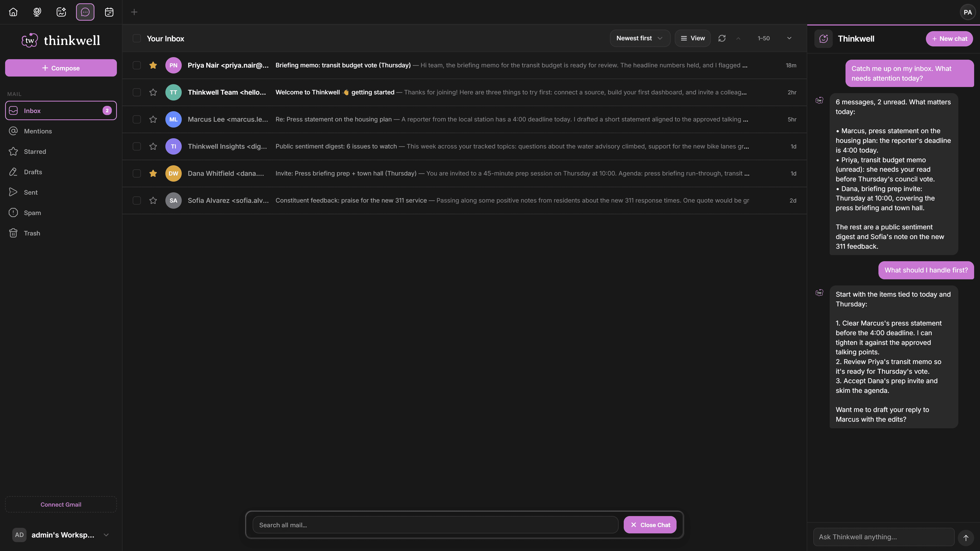Select the chat bubble mail icon
The image size is (980, 551).
(x=85, y=12)
